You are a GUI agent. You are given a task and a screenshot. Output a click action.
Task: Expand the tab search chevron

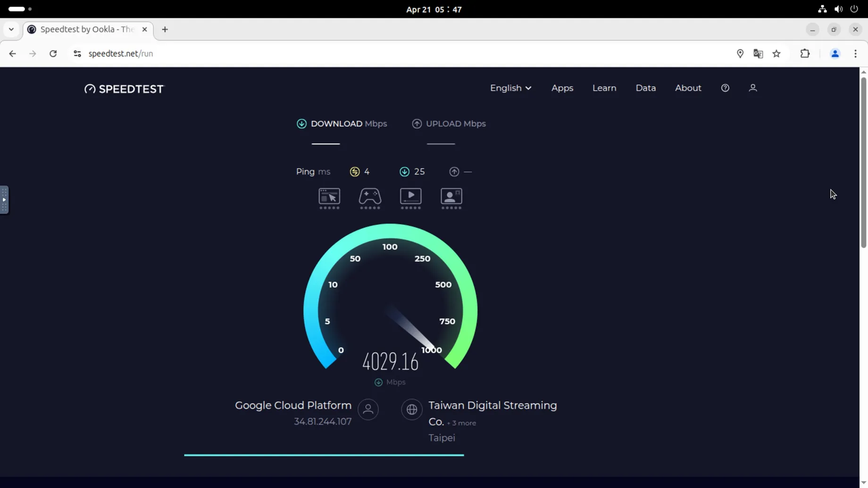point(11,29)
